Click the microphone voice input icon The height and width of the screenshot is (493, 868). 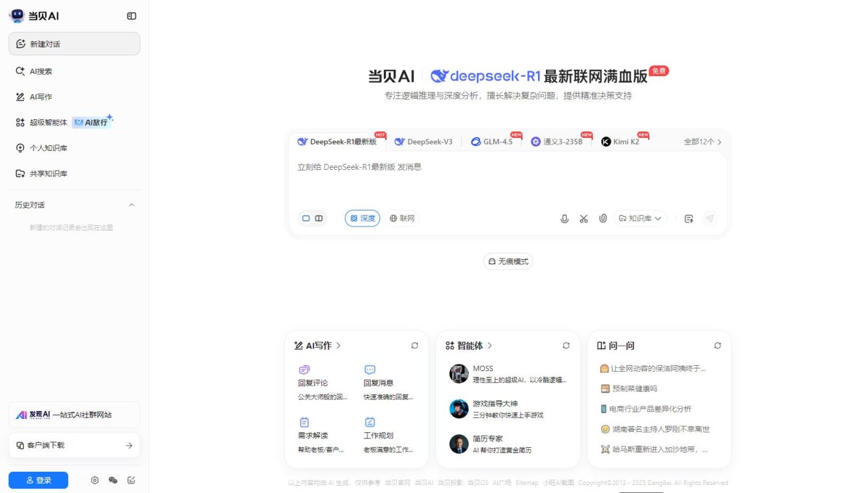pyautogui.click(x=565, y=219)
